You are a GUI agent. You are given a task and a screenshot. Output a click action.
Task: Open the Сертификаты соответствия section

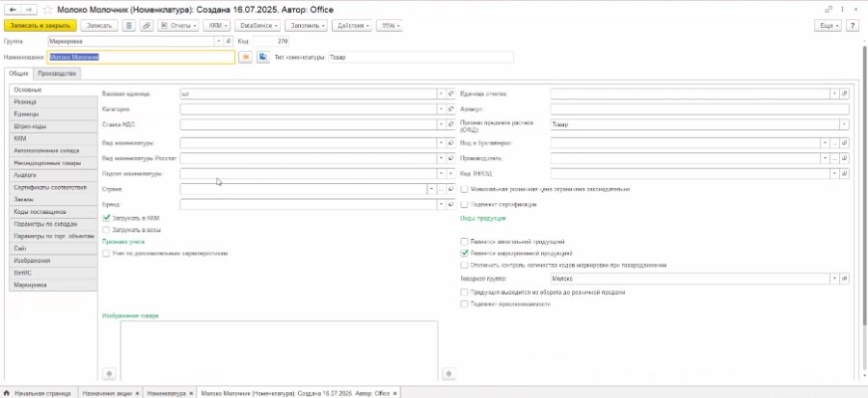click(x=53, y=187)
